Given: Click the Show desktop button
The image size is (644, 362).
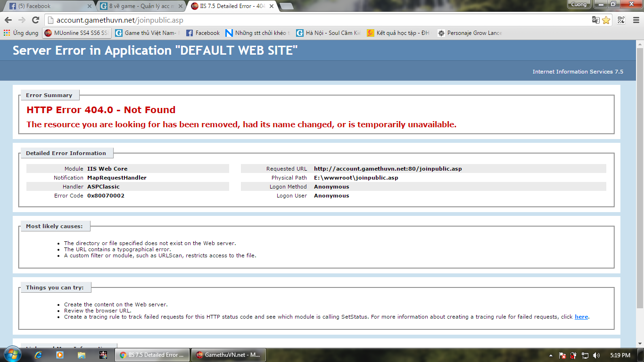Looking at the screenshot, I should (x=641, y=355).
